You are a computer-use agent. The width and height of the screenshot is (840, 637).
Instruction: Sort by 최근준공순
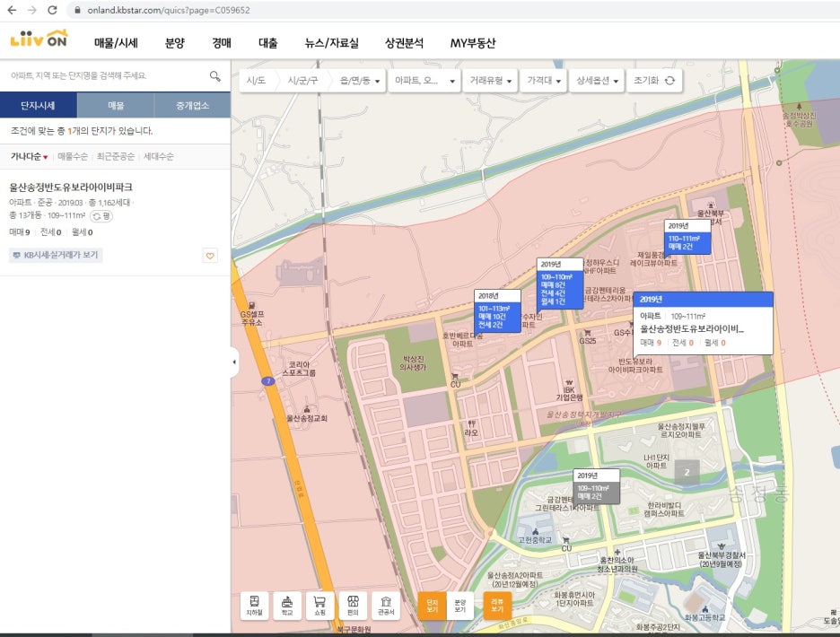point(115,156)
